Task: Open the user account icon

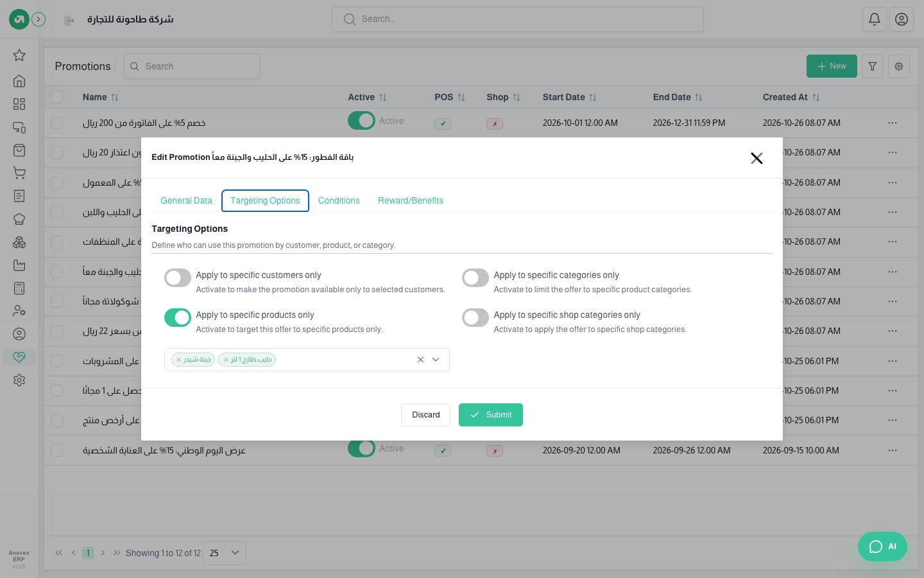Action: coord(902,19)
